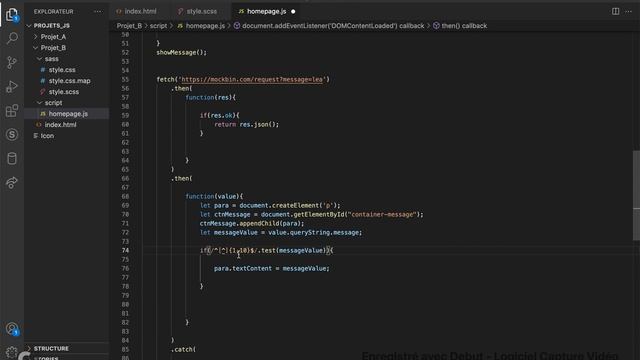This screenshot has width=640, height=360.
Task: Click the S-shaped extension icon in activity bar
Action: tap(12, 135)
